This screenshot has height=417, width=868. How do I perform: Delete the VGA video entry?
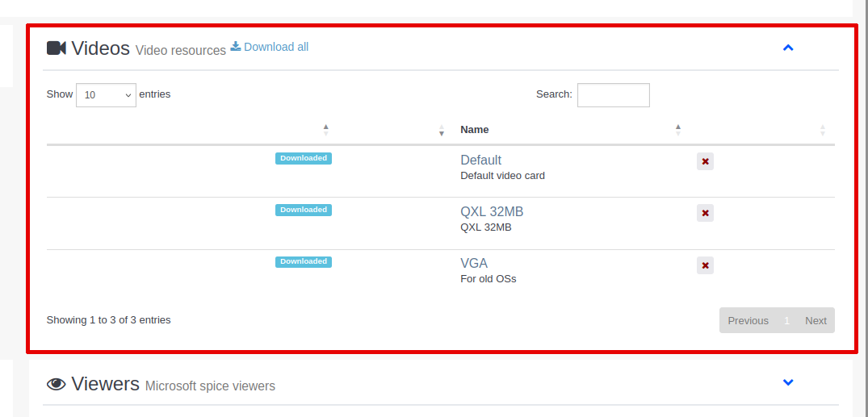click(705, 265)
